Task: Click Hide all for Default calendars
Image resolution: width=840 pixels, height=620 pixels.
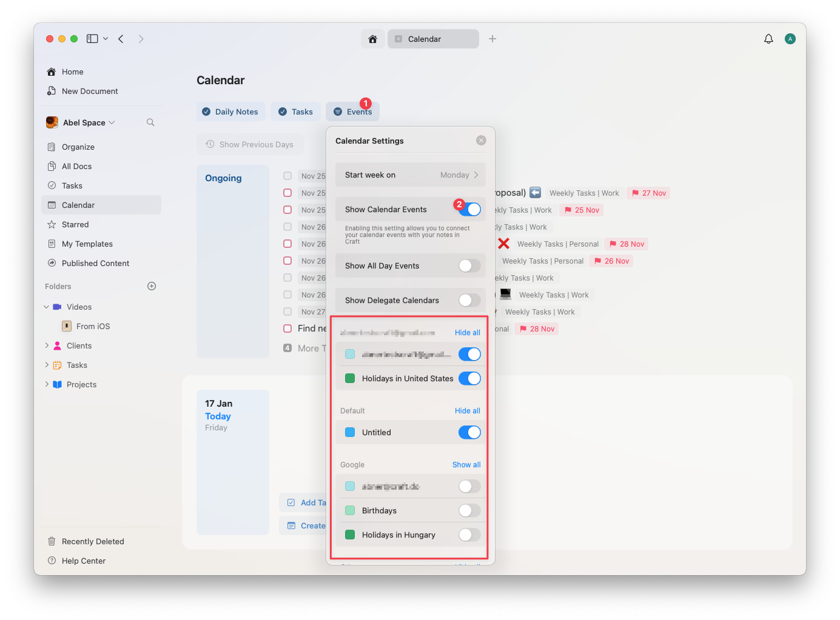Action: 467,410
